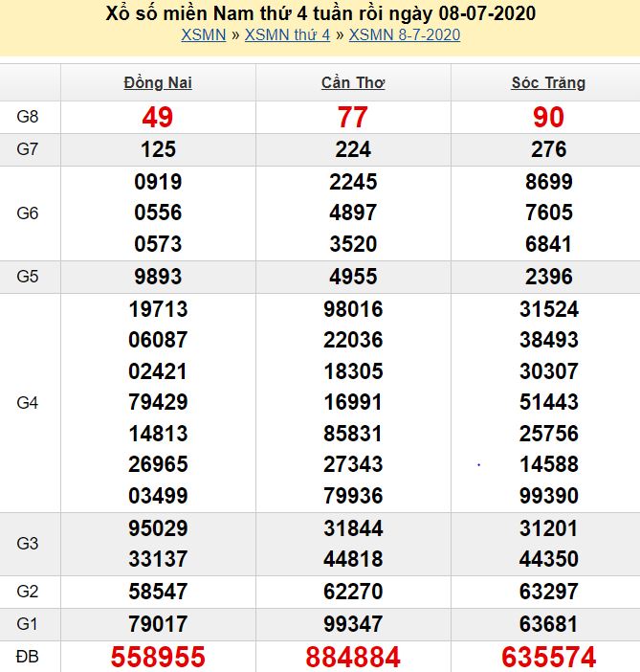Viewport: 640px width, 672px height.
Task: Select G6 number 0919
Action: coord(158,182)
